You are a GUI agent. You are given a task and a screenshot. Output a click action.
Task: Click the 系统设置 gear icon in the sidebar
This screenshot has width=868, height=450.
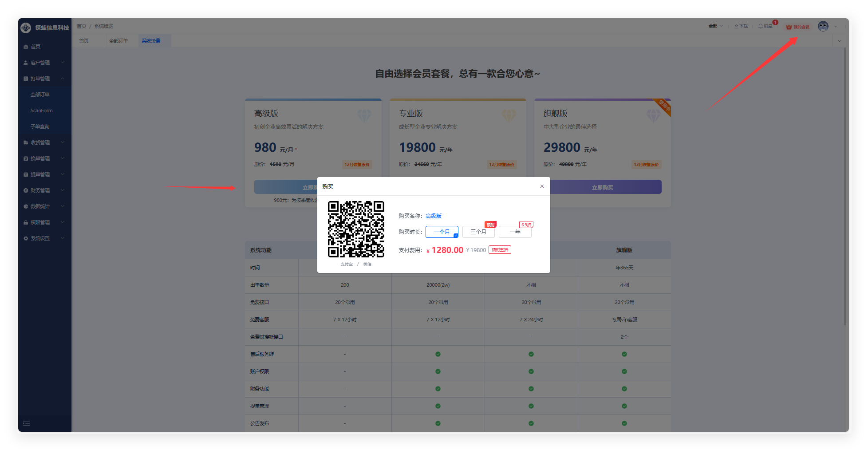pos(26,238)
